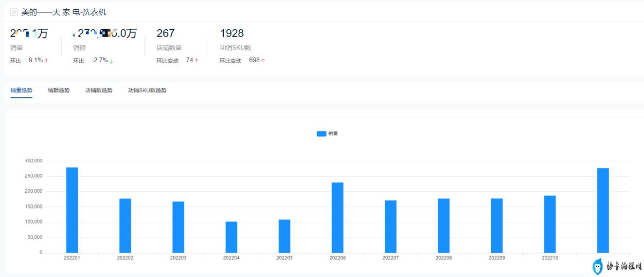The image size is (644, 277).
Task: Select the 202202 sales bar
Action: click(x=125, y=225)
